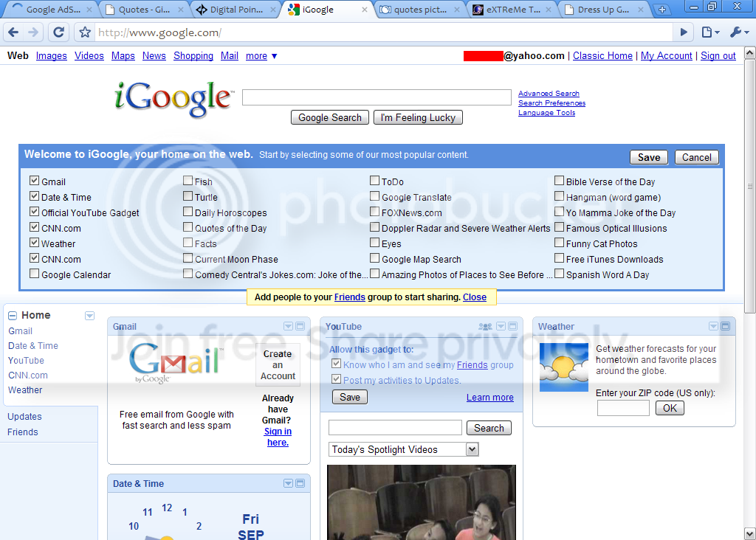Open a new tab with the plus button
The image size is (756, 540).
662,10
